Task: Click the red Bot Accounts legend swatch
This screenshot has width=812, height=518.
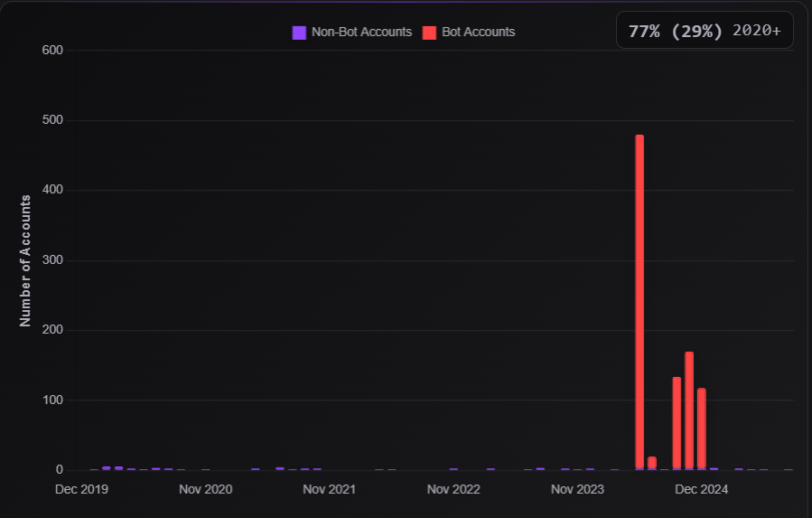Action: pos(429,33)
